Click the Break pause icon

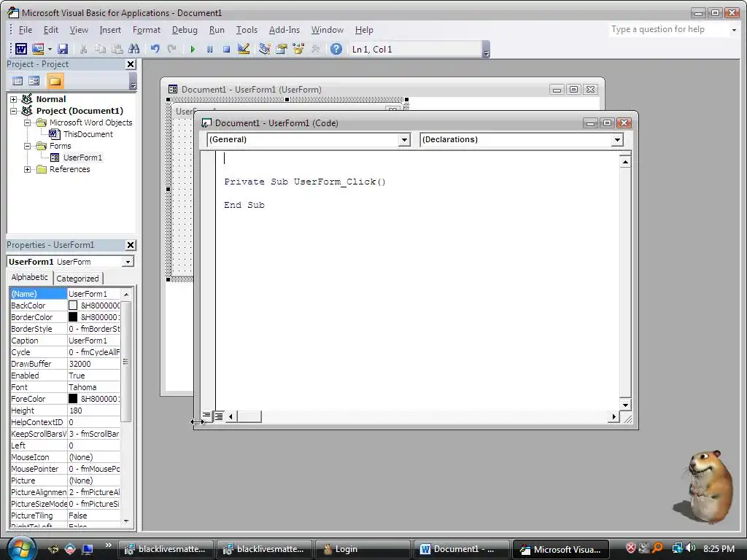[x=209, y=49]
